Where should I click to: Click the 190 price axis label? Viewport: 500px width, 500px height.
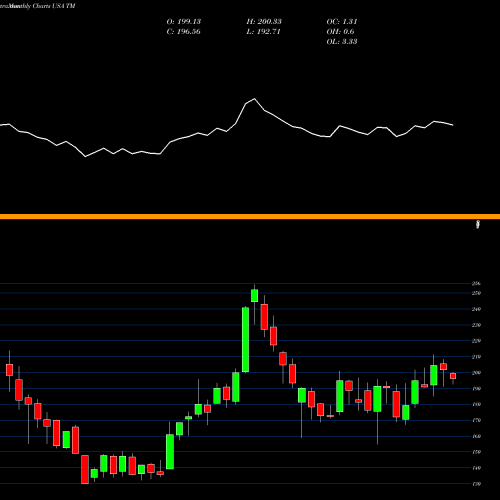tap(476, 389)
